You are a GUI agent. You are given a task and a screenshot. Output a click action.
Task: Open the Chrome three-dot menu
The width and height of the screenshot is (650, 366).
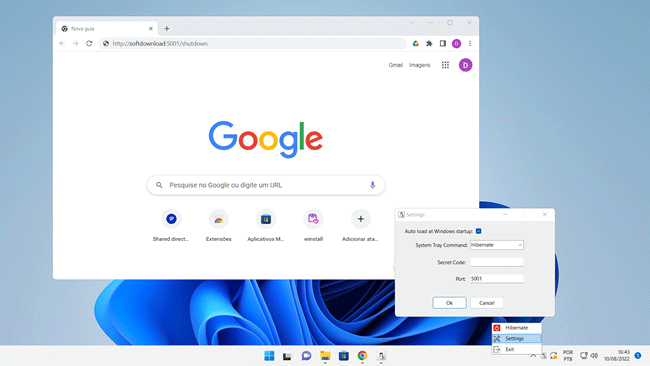click(470, 43)
